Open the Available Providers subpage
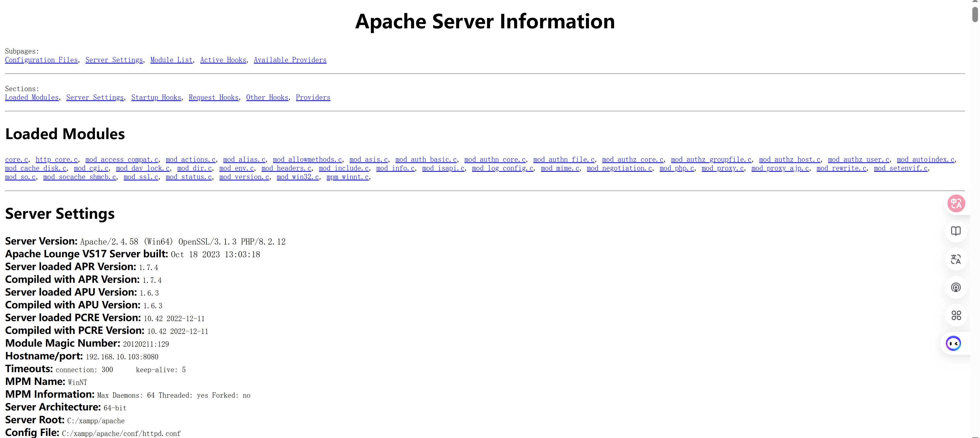 click(290, 60)
